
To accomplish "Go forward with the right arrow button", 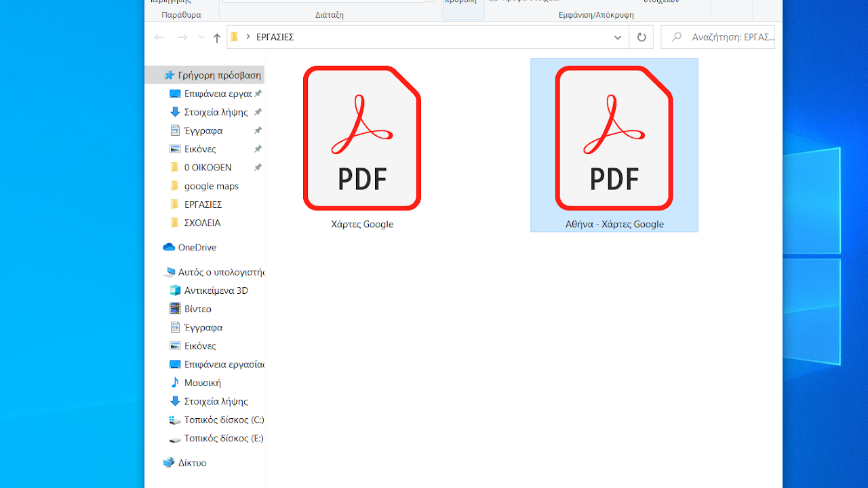I will click(182, 37).
